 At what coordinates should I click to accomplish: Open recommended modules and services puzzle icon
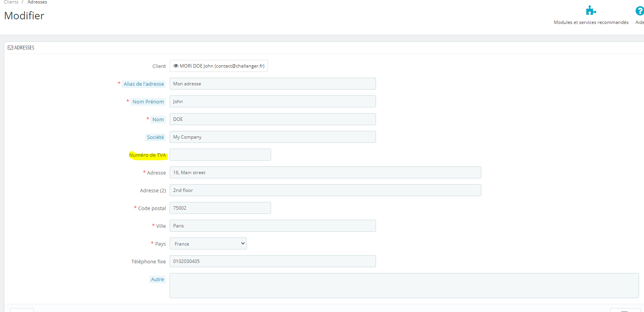pyautogui.click(x=591, y=10)
